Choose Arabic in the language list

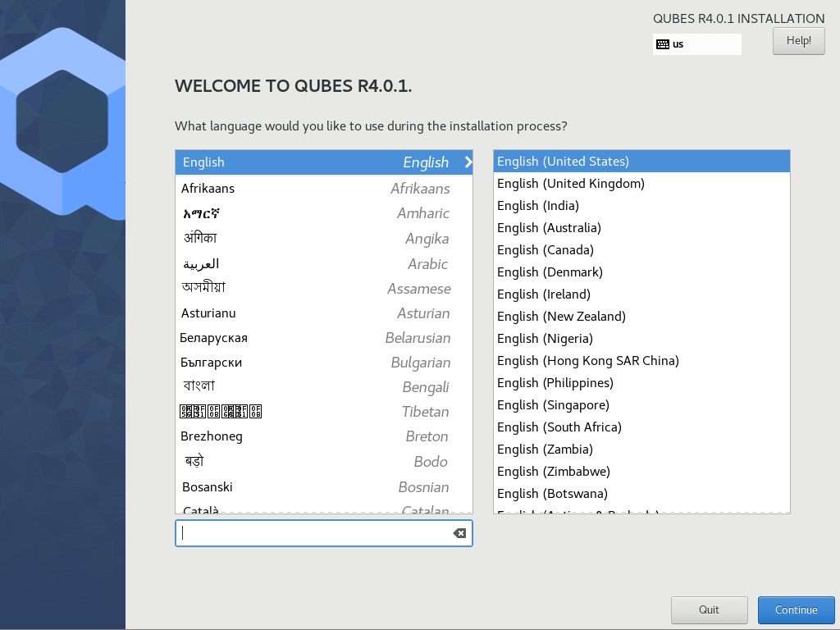click(x=323, y=264)
